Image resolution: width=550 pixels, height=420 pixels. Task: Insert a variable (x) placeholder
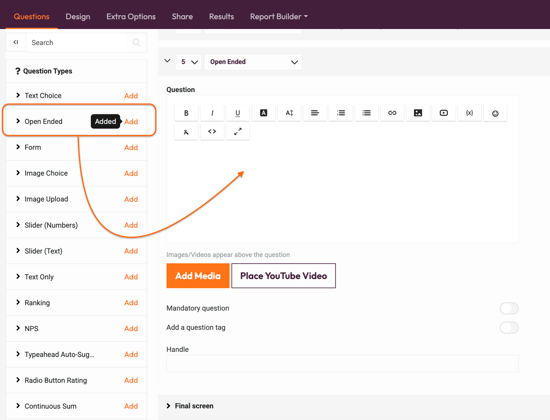click(469, 113)
